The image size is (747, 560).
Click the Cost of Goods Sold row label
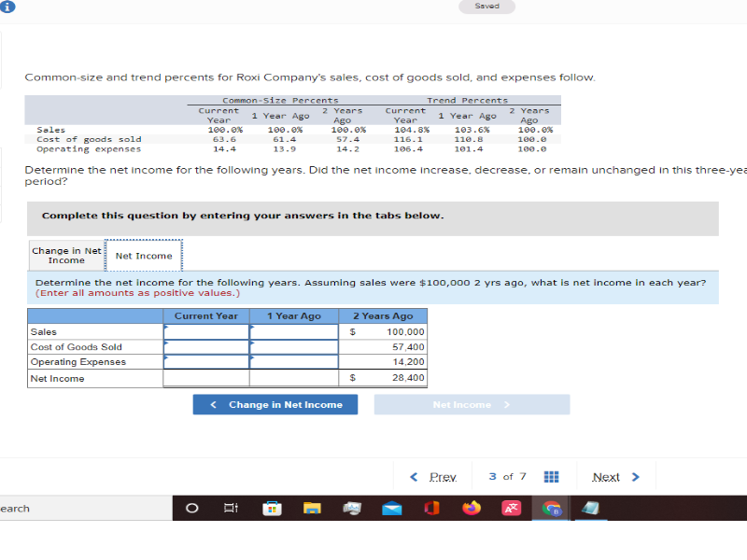[x=77, y=347]
